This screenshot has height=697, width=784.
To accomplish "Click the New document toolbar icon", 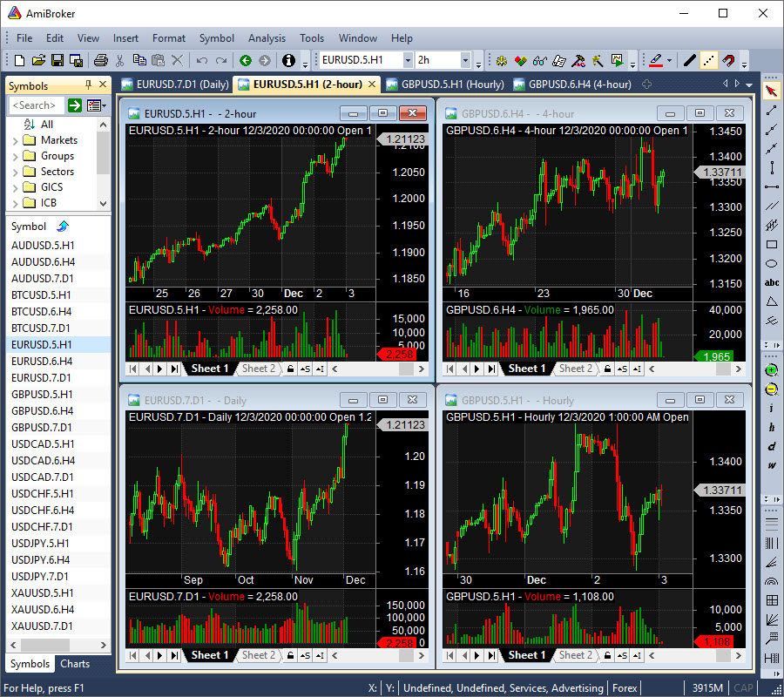I will (19, 60).
